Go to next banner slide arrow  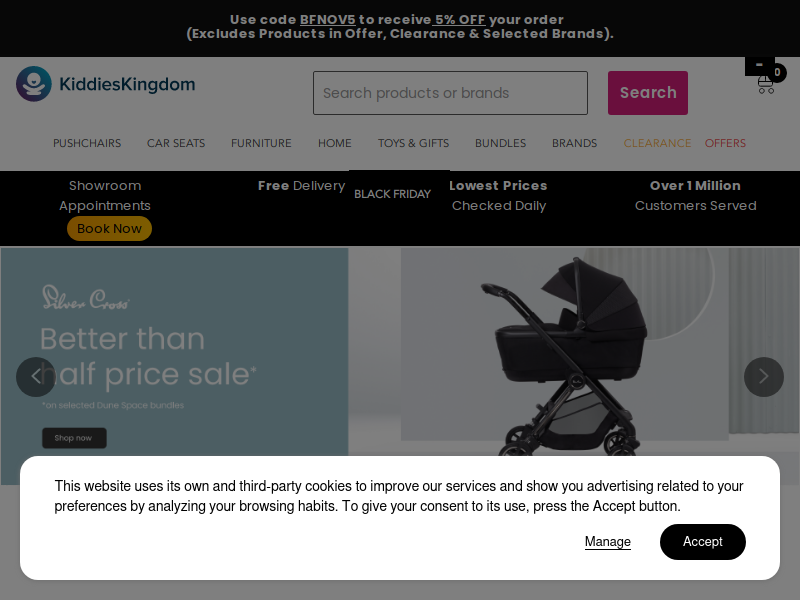[x=764, y=377]
